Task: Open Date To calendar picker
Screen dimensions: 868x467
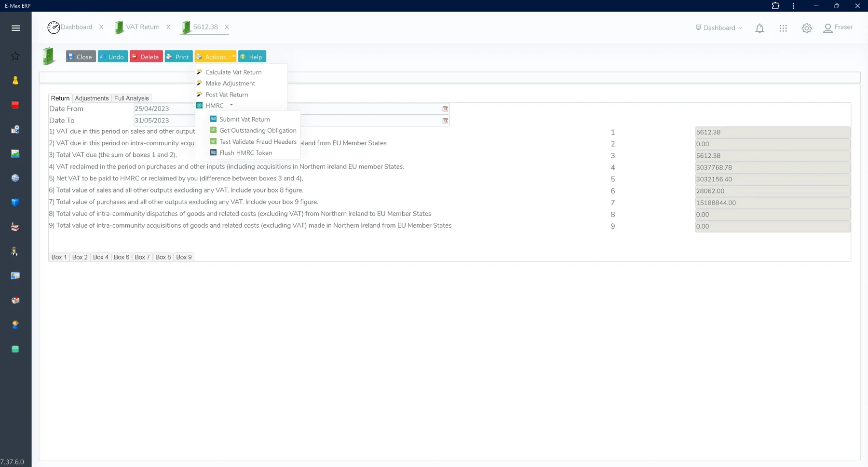Action: pyautogui.click(x=445, y=121)
